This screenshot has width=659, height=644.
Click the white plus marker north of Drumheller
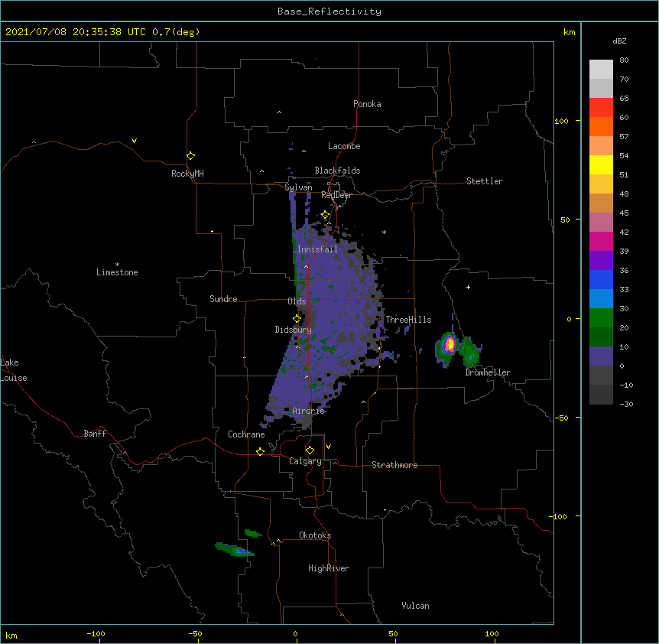[x=468, y=287]
